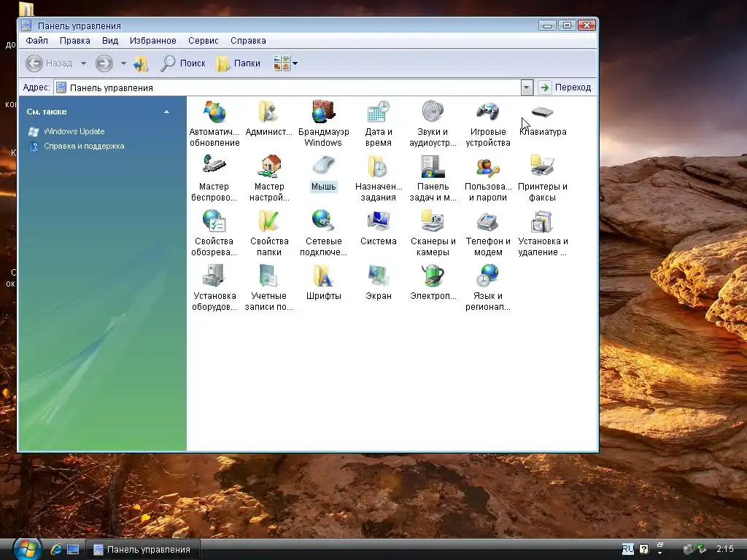The image size is (747, 560).
Task: Expand the Назад history dropdown arrow
Action: [x=83, y=63]
